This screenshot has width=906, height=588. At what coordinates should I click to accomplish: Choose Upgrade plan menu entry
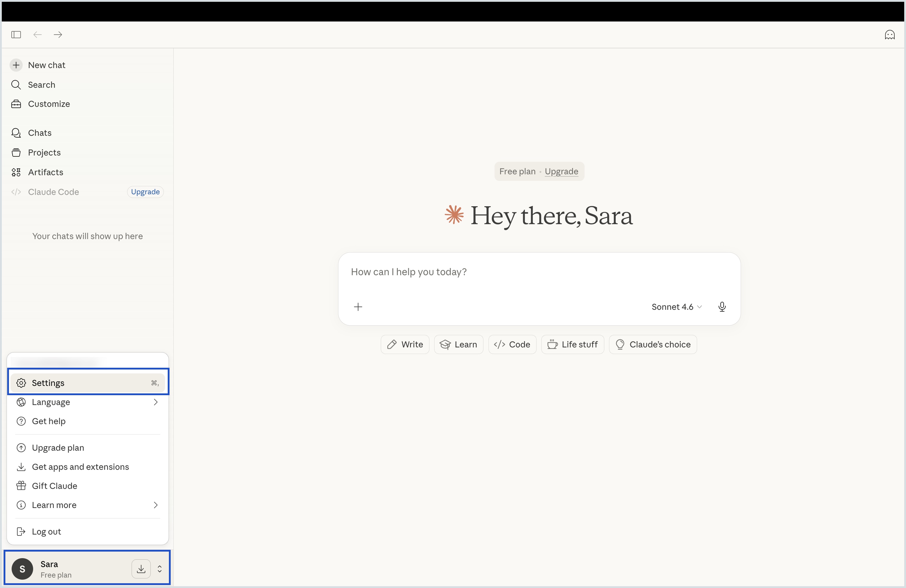(x=88, y=448)
